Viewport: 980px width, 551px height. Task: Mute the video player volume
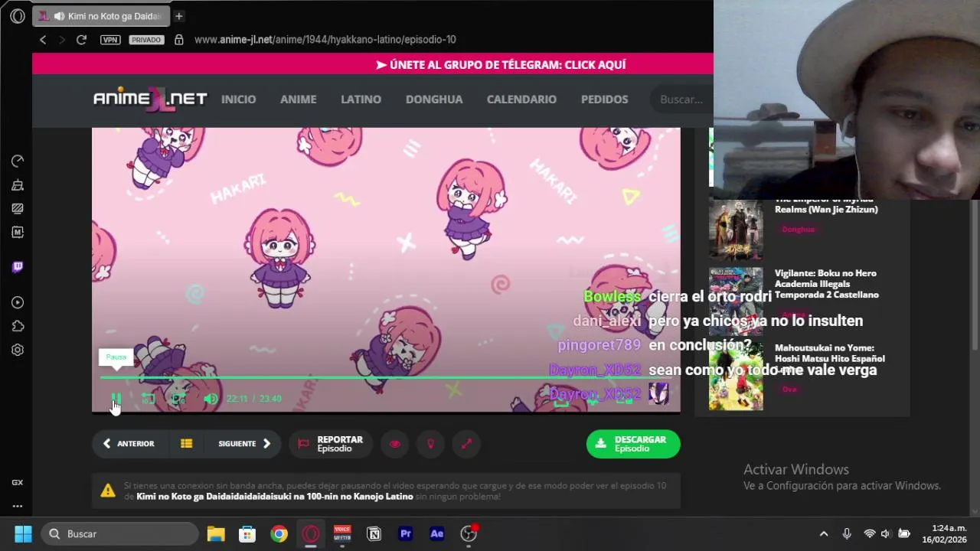(211, 399)
